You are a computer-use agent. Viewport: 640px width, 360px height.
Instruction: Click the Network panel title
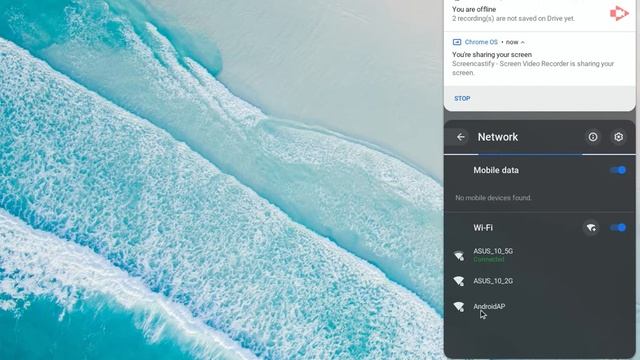click(x=498, y=137)
